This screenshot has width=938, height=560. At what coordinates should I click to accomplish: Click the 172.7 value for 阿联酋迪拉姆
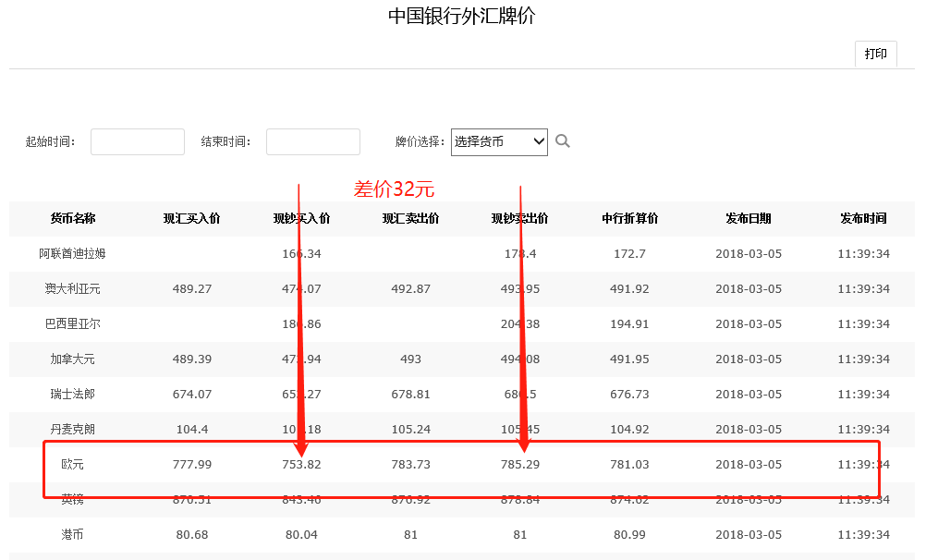tap(629, 254)
